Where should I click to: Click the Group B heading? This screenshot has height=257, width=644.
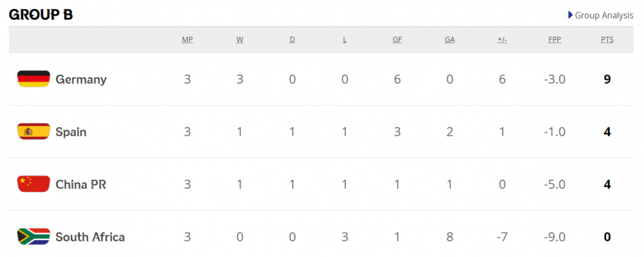41,15
